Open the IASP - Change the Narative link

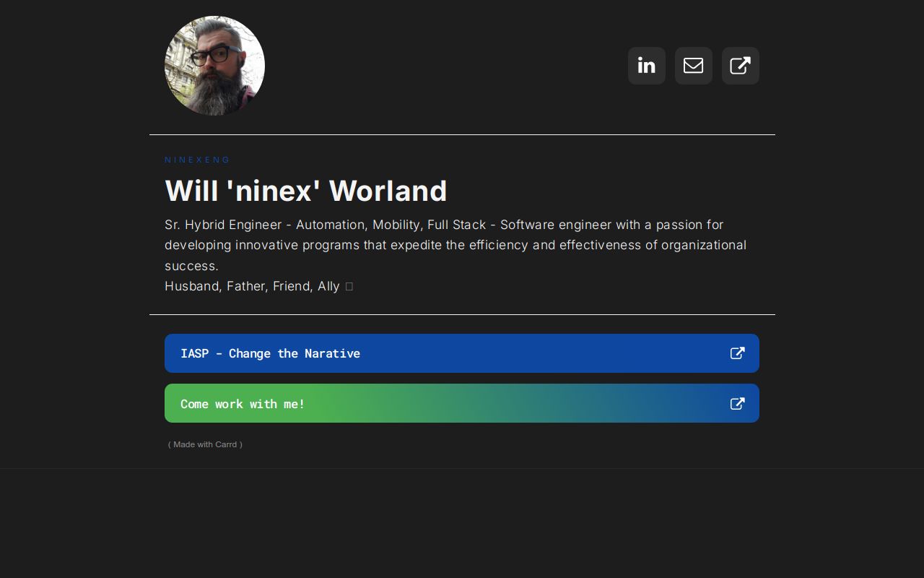click(270, 353)
